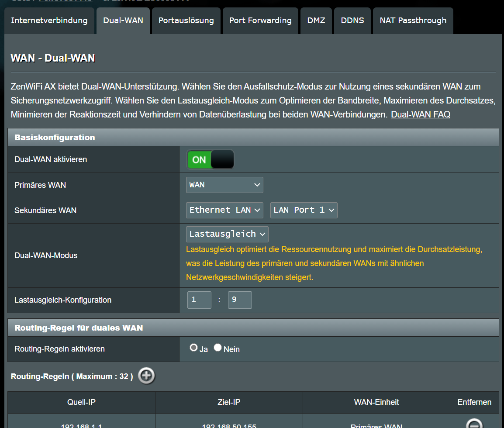This screenshot has width=504, height=428.
Task: Go to the Portauslösung tab
Action: tap(186, 21)
